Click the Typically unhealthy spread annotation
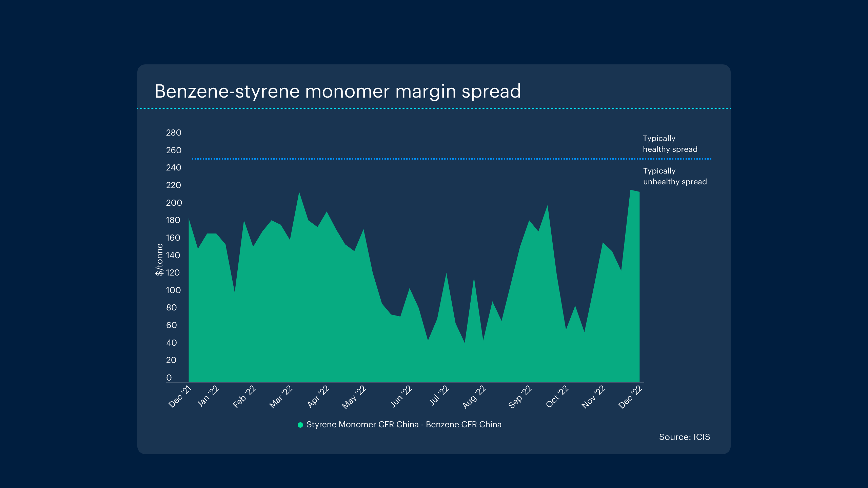The width and height of the screenshot is (868, 488). coord(674,176)
